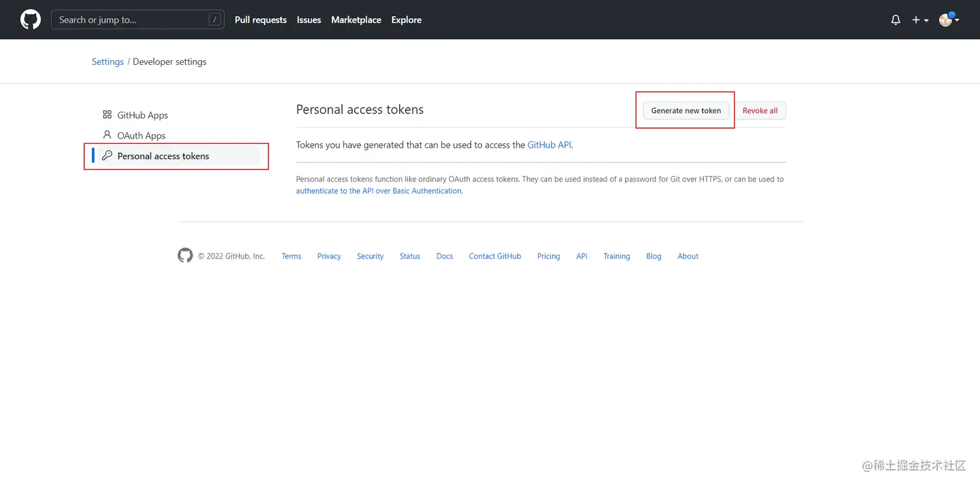Click the GitHub Apps grid icon

tap(107, 115)
